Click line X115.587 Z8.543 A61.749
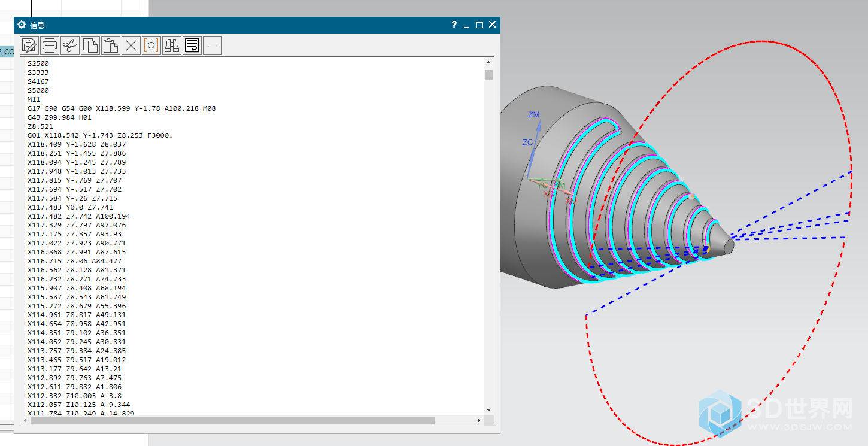Viewport: 868px width, 446px height. pyautogui.click(x=77, y=297)
